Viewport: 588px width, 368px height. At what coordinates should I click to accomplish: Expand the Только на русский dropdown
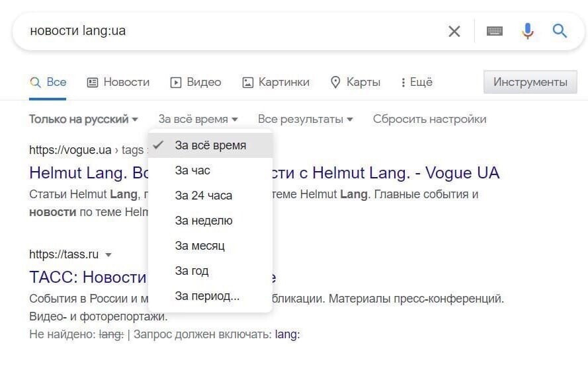(83, 120)
